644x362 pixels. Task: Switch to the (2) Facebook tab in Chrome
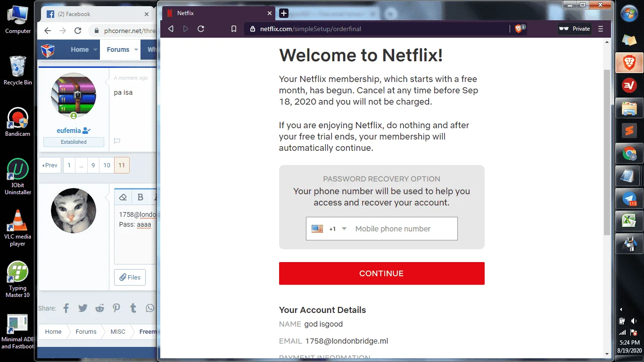click(x=97, y=14)
